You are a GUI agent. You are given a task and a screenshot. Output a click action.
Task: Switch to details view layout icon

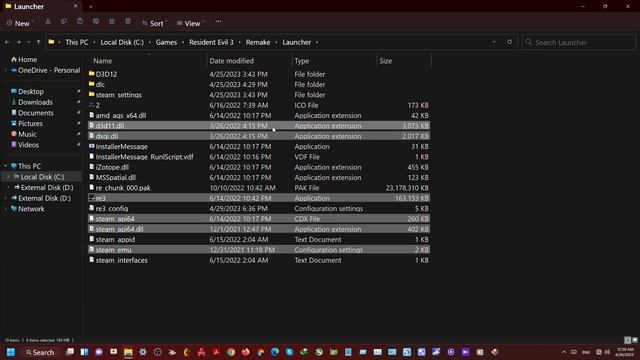pos(628,340)
